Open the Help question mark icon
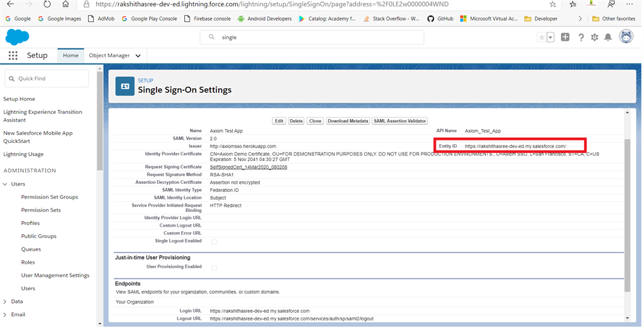 click(580, 37)
